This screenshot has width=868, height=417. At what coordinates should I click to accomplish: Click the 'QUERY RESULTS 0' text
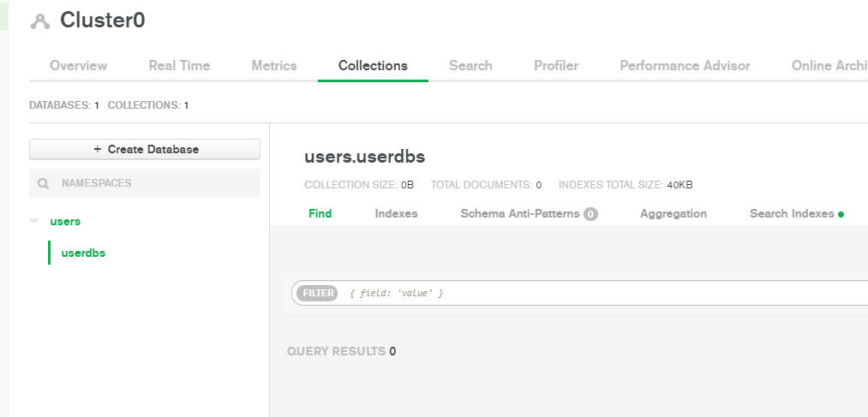tap(342, 351)
